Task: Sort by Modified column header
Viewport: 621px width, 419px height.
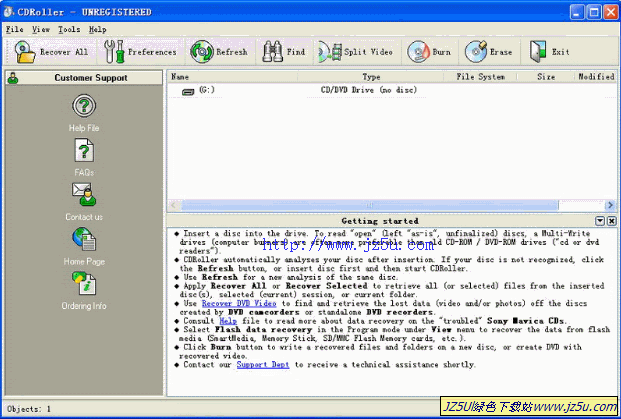Action: pos(596,77)
